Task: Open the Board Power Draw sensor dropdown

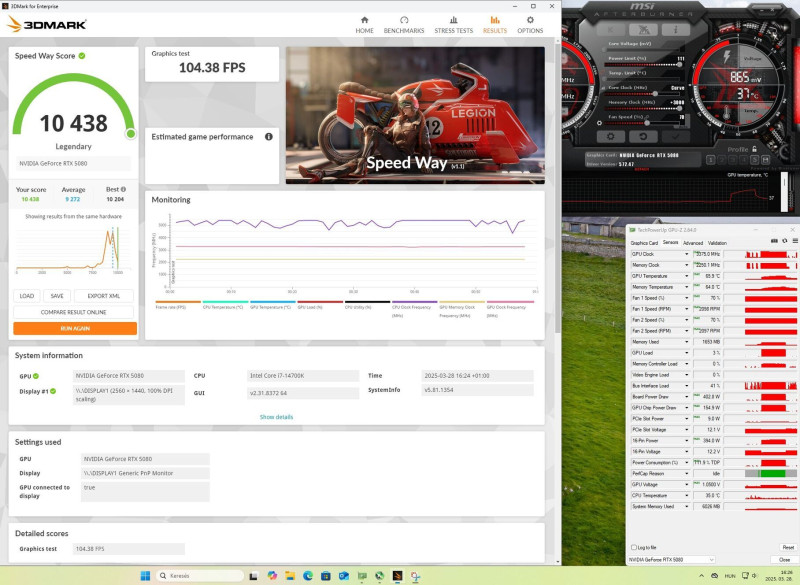Action: tap(686, 397)
